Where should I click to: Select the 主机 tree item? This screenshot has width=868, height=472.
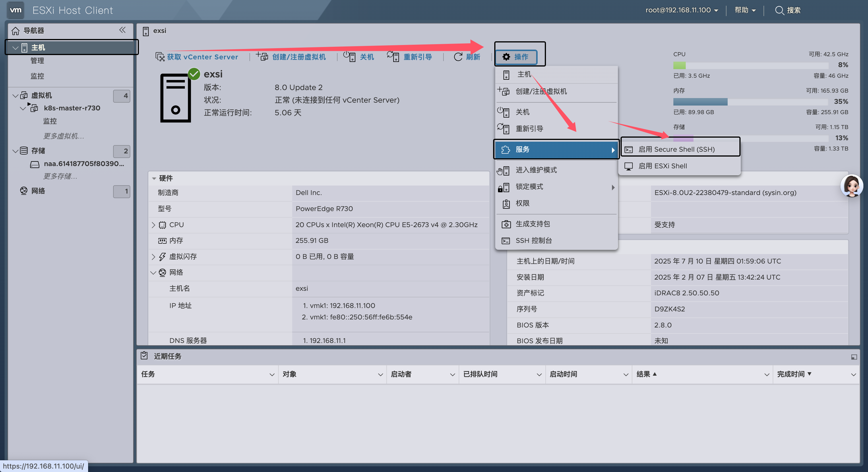(x=71, y=48)
